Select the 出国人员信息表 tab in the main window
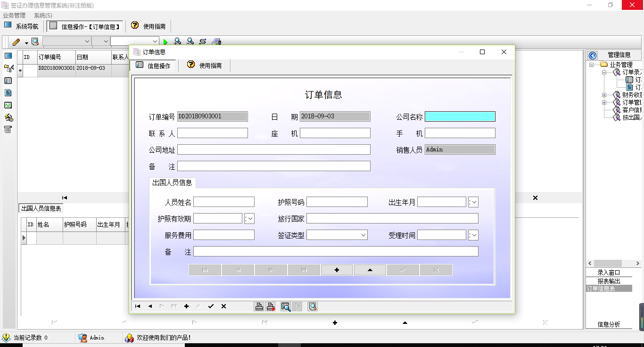 (41, 208)
